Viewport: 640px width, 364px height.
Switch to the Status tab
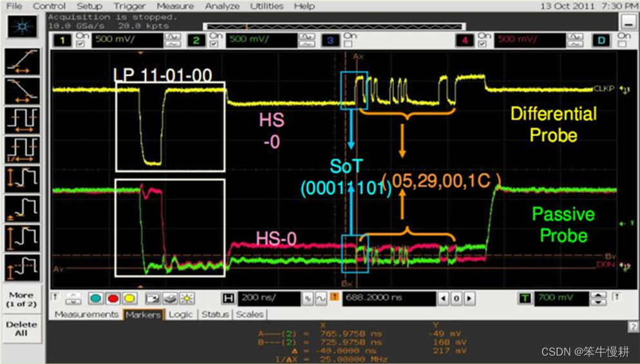point(214,314)
